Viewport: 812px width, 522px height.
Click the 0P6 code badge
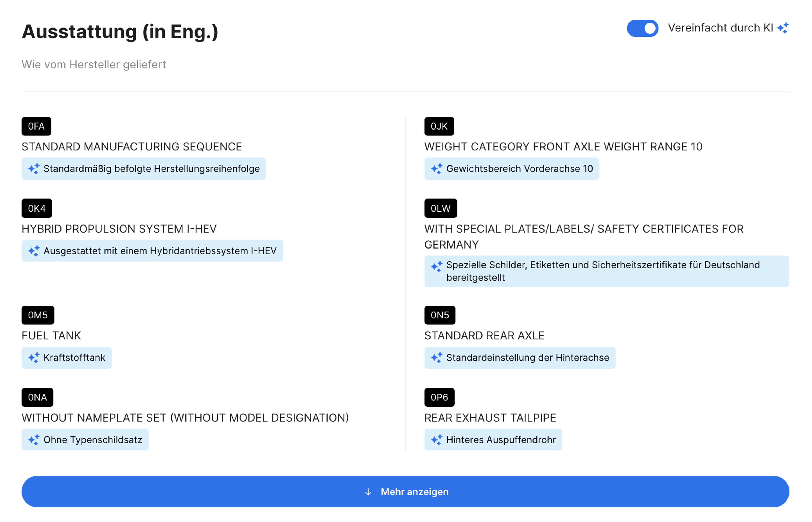(x=439, y=397)
